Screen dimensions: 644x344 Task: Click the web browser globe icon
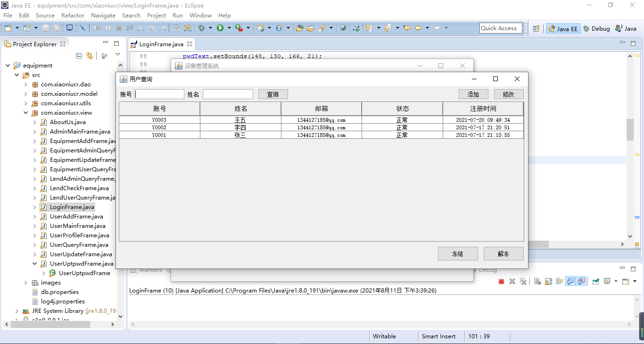click(x=343, y=28)
